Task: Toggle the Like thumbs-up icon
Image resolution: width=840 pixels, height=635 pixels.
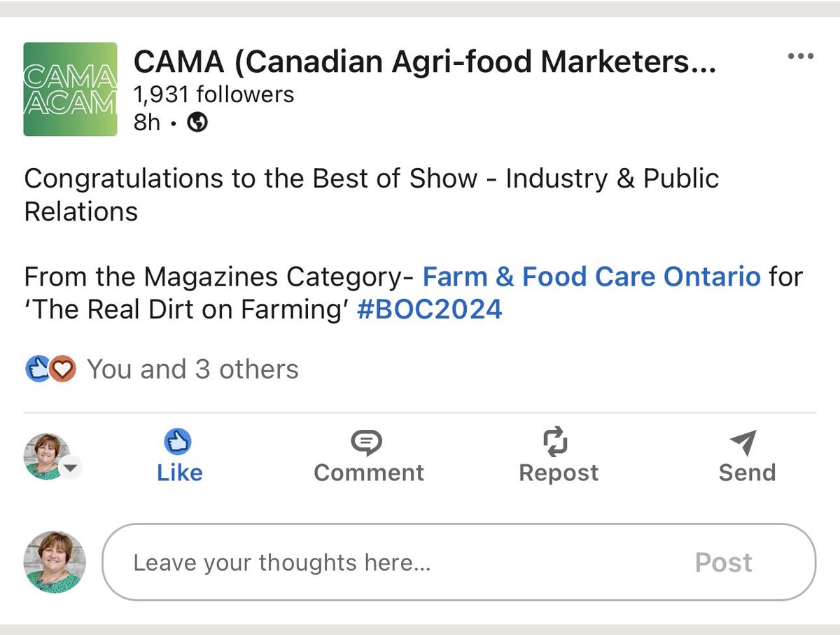Action: [x=178, y=442]
